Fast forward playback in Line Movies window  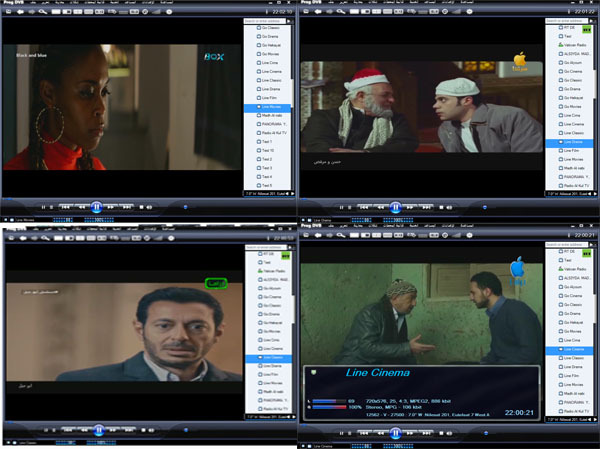111,207
